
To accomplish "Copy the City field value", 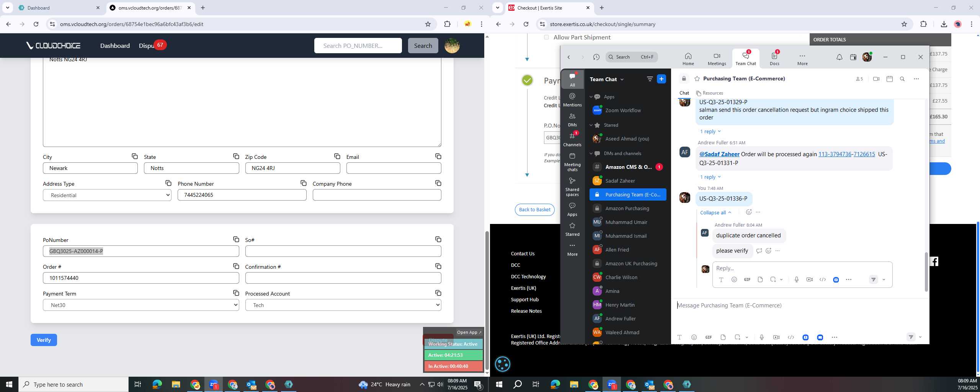I will pos(134,156).
